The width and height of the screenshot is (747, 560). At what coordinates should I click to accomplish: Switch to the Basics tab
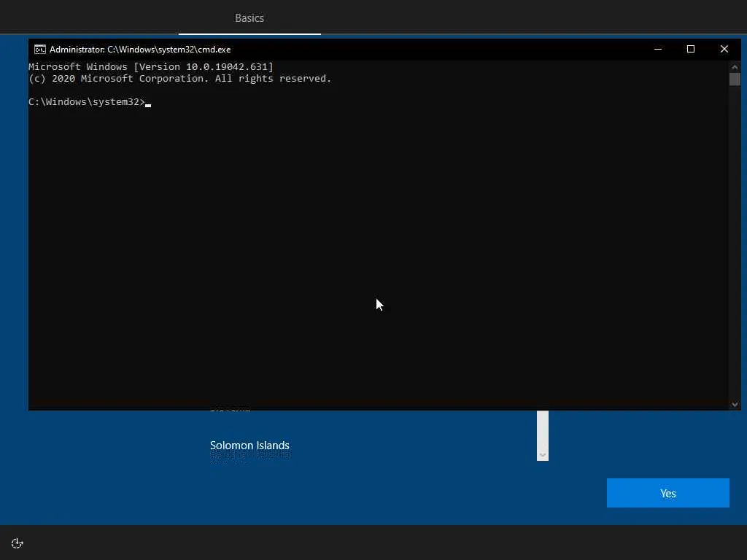(249, 18)
